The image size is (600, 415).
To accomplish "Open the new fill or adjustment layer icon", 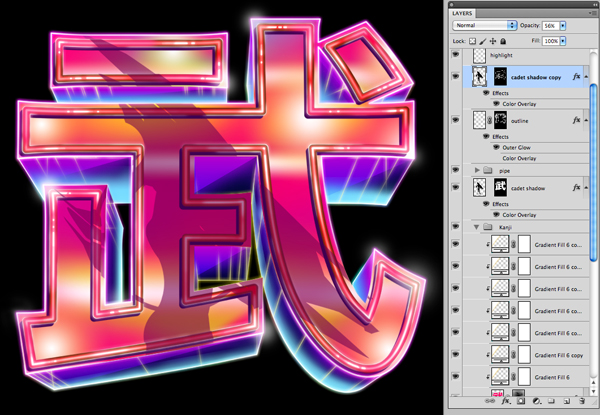I will point(536,401).
